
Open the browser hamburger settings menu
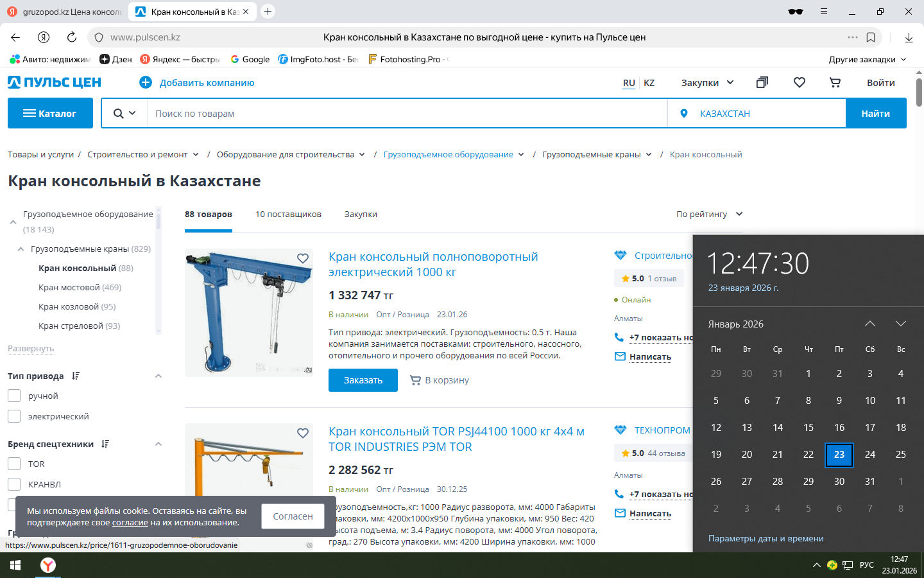[x=824, y=12]
